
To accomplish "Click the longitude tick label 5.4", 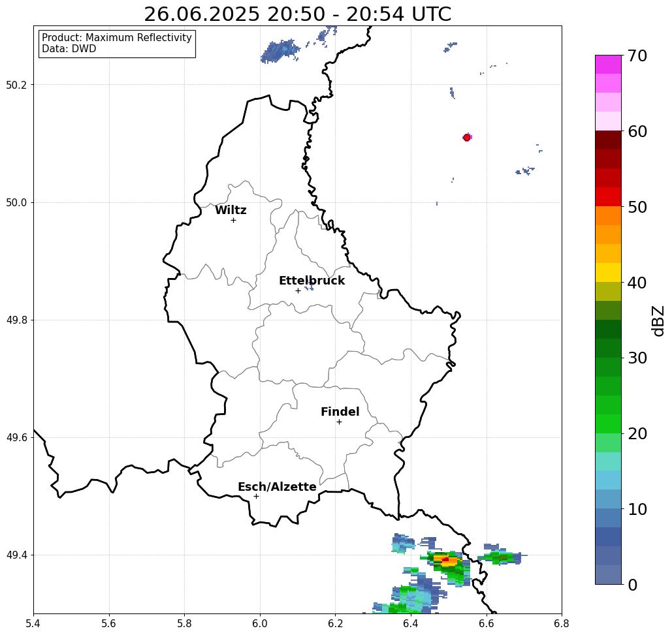I will pyautogui.click(x=33, y=623).
